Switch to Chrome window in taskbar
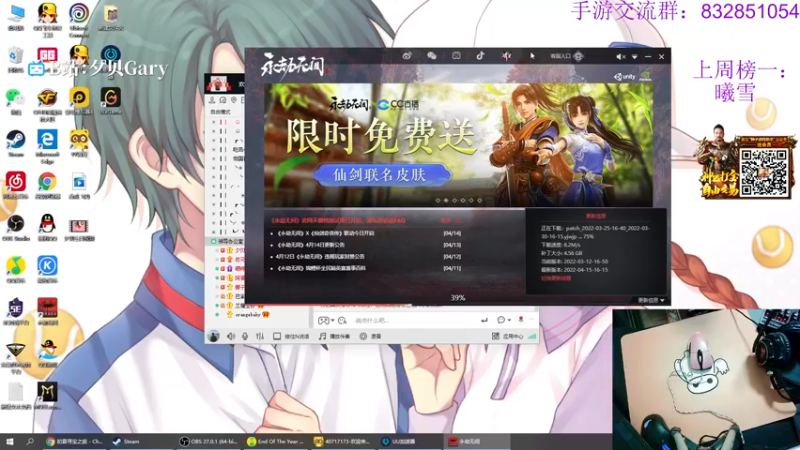Image resolution: width=800 pixels, height=450 pixels. (x=74, y=441)
